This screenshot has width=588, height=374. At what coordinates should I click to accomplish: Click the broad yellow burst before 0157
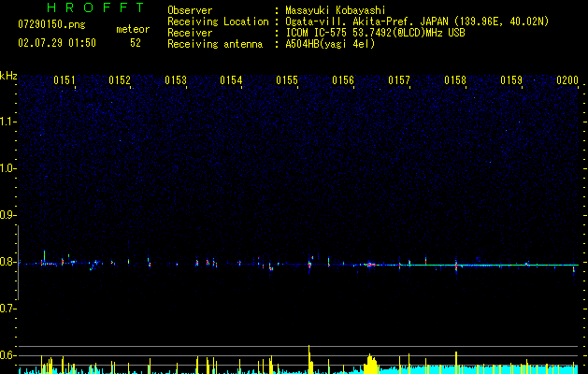[x=370, y=364]
